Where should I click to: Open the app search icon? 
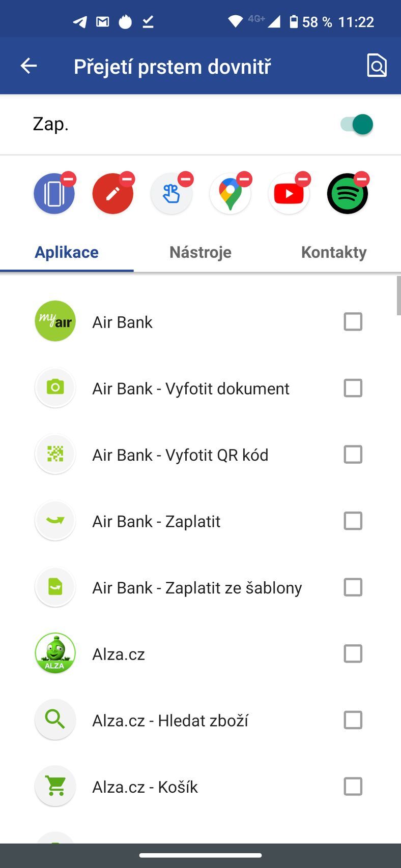click(377, 66)
